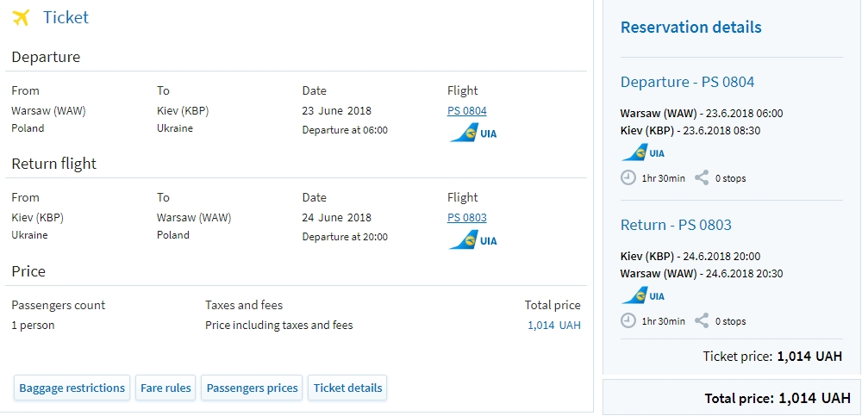Open the PS 0804 flight link
This screenshot has height=416, width=868.
tap(466, 110)
